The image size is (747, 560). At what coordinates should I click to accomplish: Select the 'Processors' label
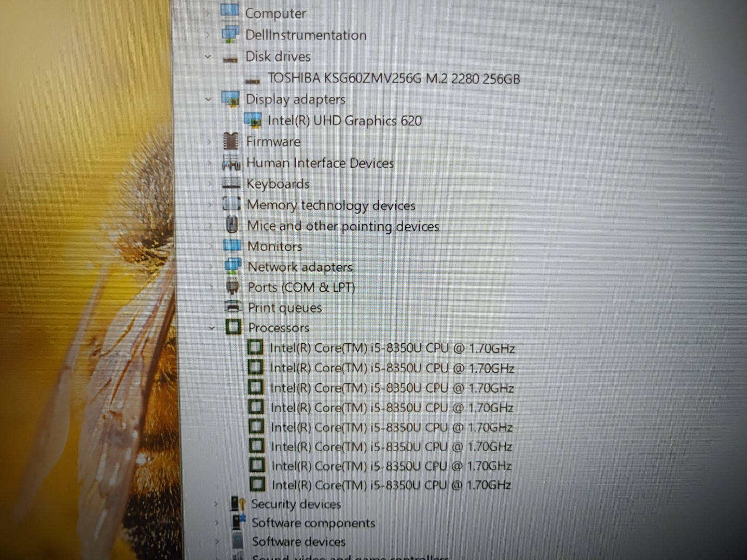click(279, 328)
